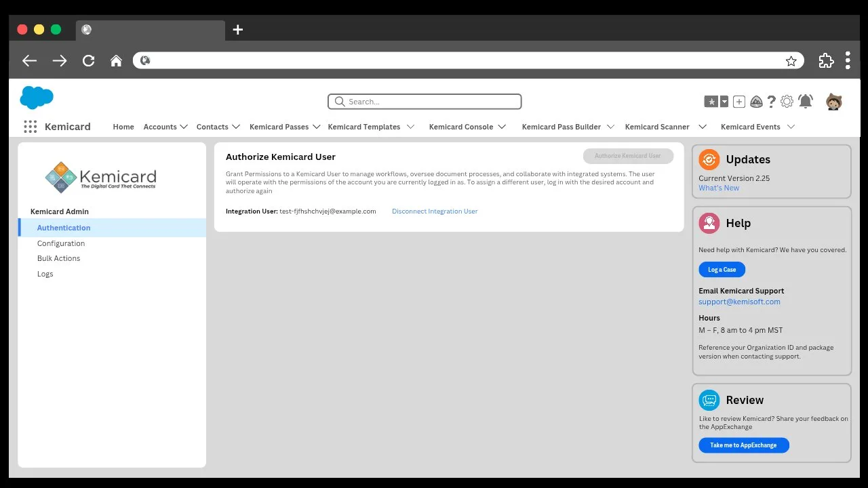This screenshot has height=488, width=868.
Task: Click the Salesforce cloud logo
Action: (37, 98)
